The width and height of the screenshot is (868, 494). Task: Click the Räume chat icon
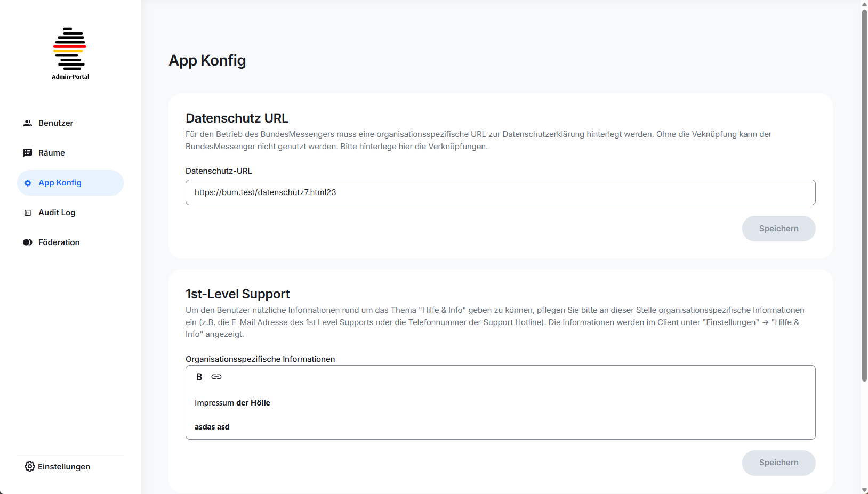tap(28, 153)
